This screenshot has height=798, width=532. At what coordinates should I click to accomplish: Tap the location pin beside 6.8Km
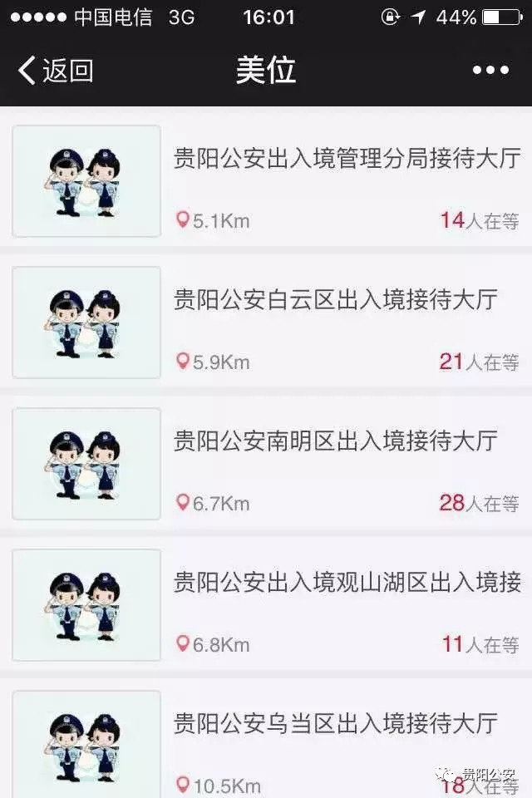tap(182, 644)
